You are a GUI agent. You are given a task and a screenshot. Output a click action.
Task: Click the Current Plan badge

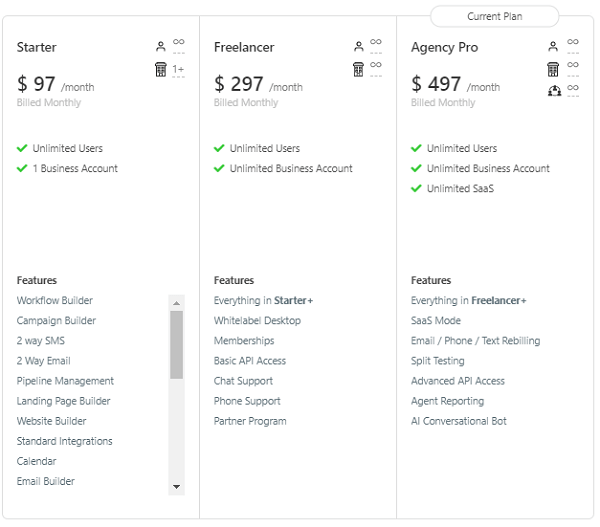point(494,17)
